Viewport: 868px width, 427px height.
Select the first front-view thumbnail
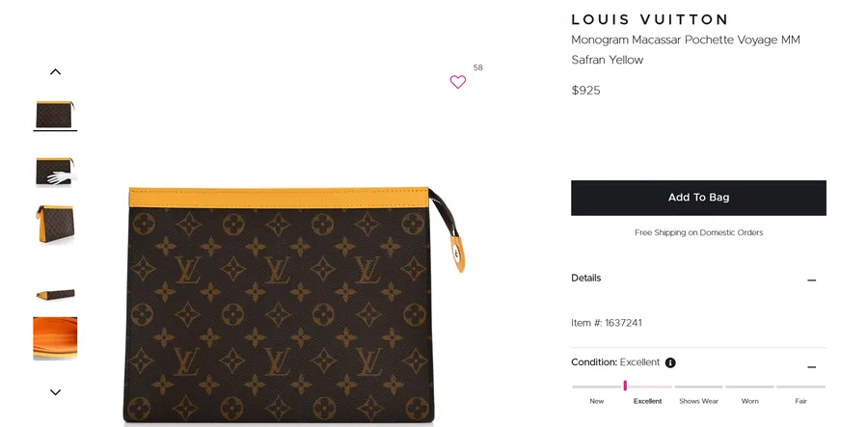tap(55, 115)
